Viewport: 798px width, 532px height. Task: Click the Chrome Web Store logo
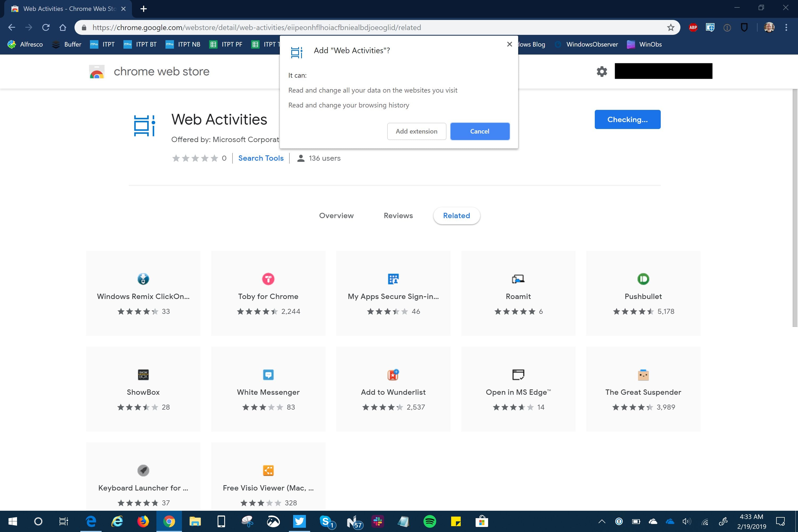pos(97,72)
